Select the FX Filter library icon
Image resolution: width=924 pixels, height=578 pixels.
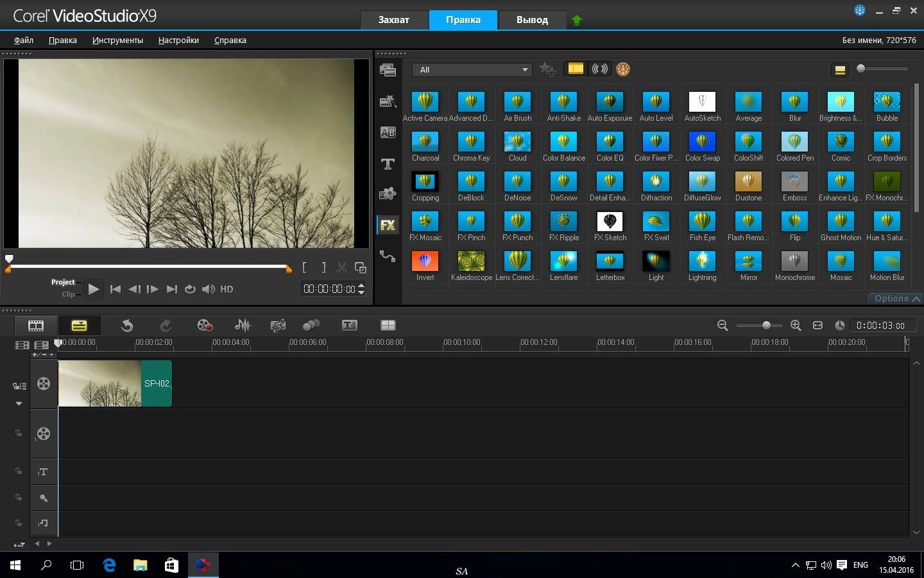(388, 225)
